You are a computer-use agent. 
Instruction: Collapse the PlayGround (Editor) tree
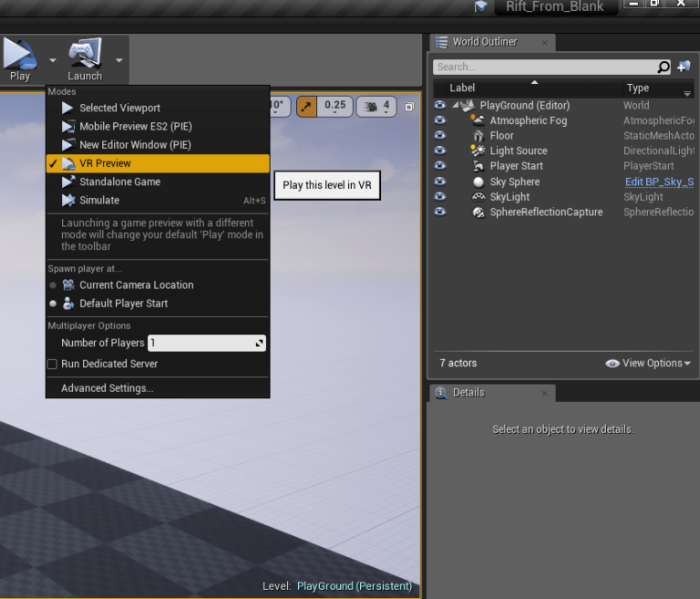tap(456, 105)
